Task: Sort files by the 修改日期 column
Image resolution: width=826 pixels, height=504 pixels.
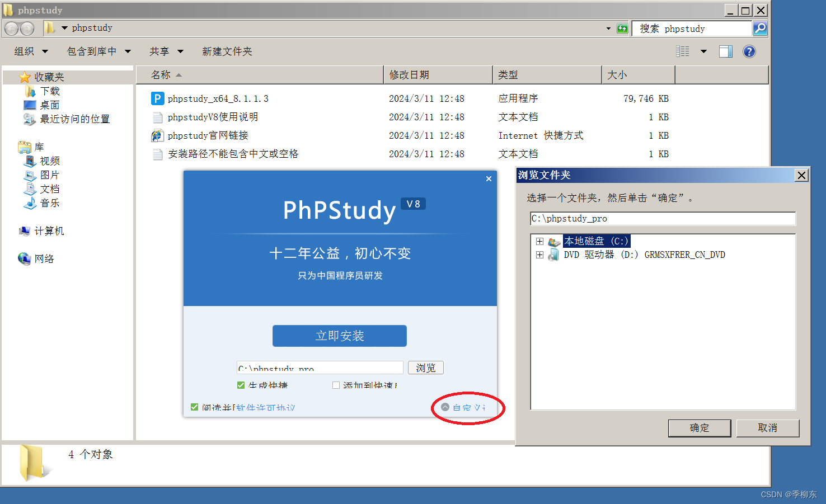Action: coord(438,75)
